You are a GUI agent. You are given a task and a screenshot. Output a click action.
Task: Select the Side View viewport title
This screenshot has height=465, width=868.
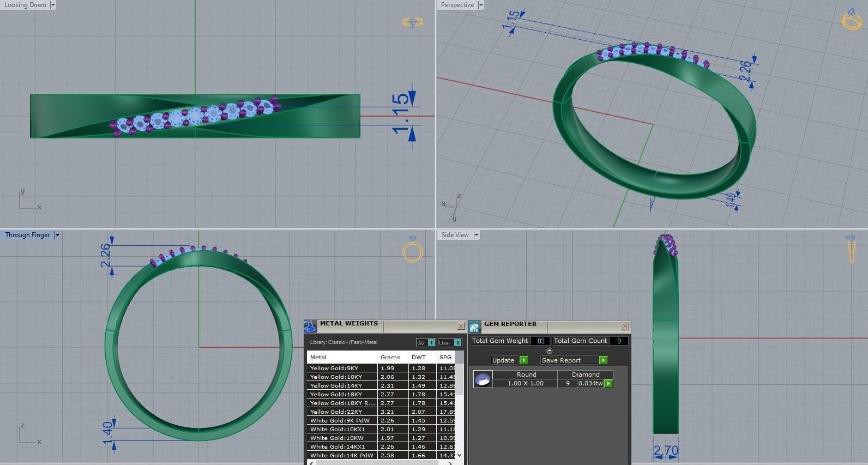click(455, 235)
